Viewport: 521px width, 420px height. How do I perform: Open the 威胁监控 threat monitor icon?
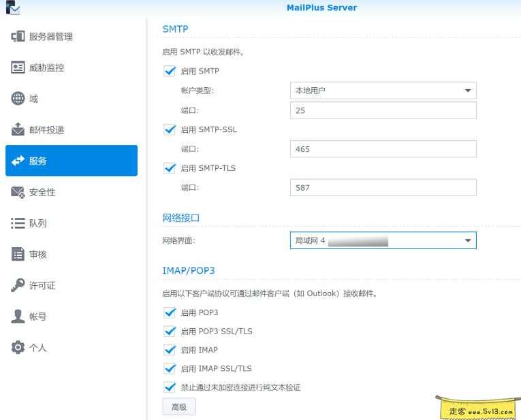(x=18, y=68)
